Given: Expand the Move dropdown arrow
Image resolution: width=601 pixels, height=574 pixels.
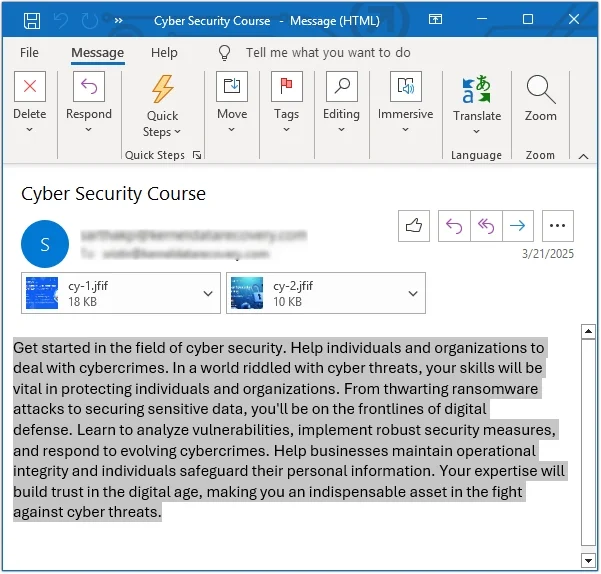Looking at the screenshot, I should point(232,130).
